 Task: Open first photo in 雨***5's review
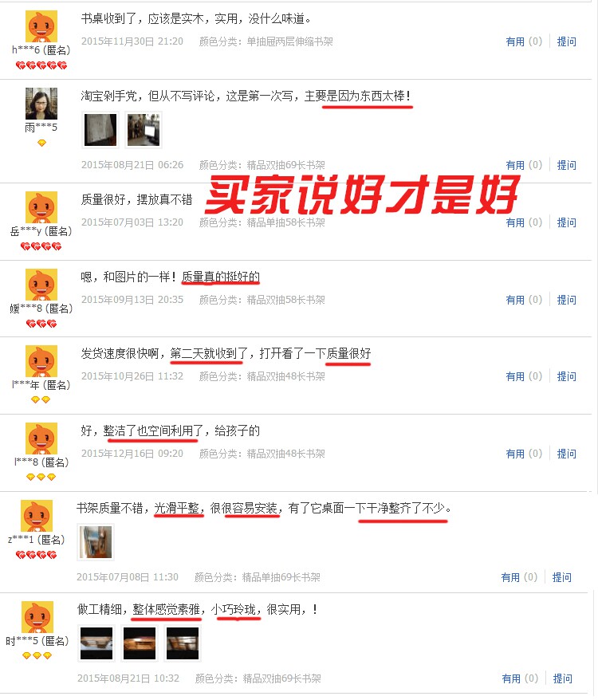coord(100,129)
